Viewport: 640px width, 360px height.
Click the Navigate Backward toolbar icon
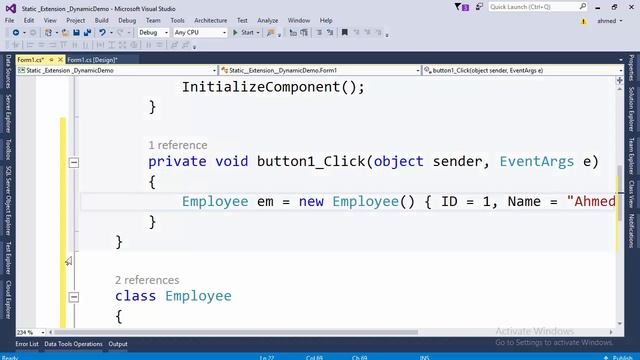point(16,33)
